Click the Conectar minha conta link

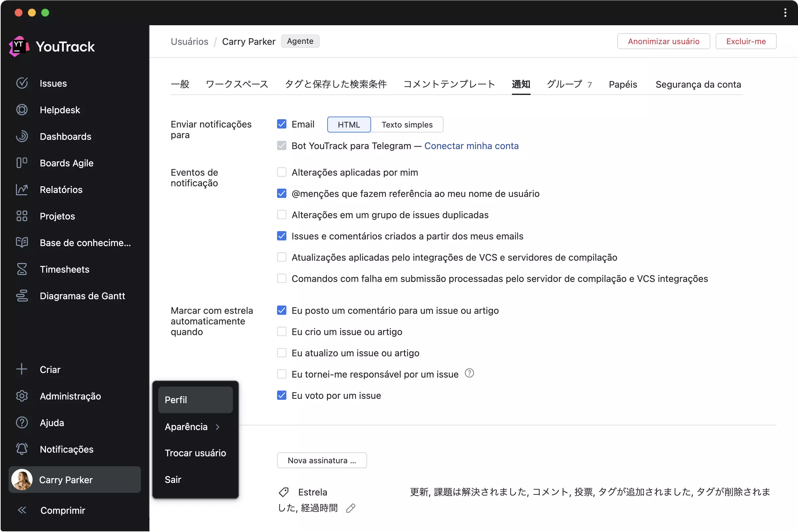pyautogui.click(x=471, y=146)
